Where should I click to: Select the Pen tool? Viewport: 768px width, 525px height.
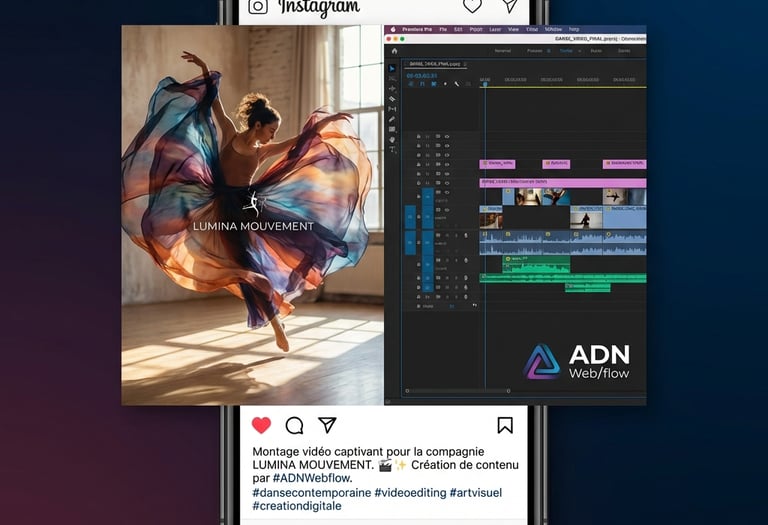(392, 119)
